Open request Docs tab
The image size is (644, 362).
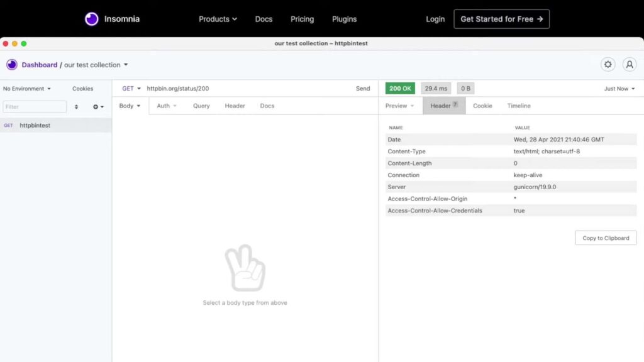pos(267,106)
